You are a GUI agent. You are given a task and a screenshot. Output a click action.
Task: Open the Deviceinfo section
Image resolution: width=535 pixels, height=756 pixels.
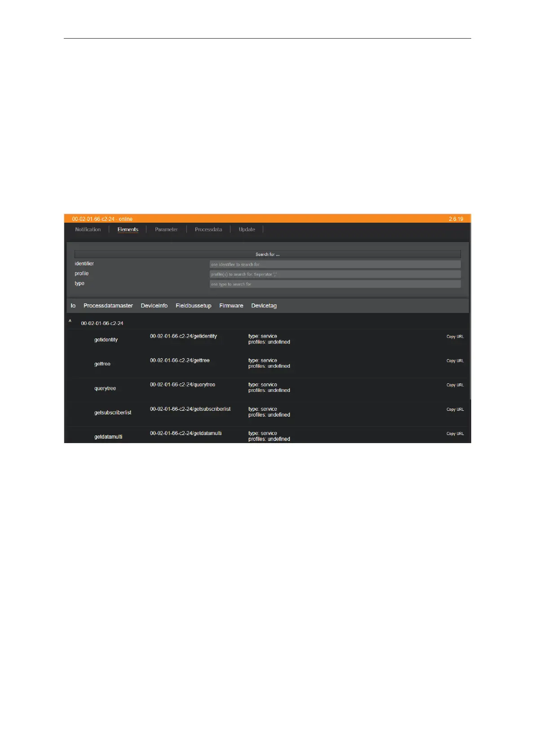pos(154,306)
